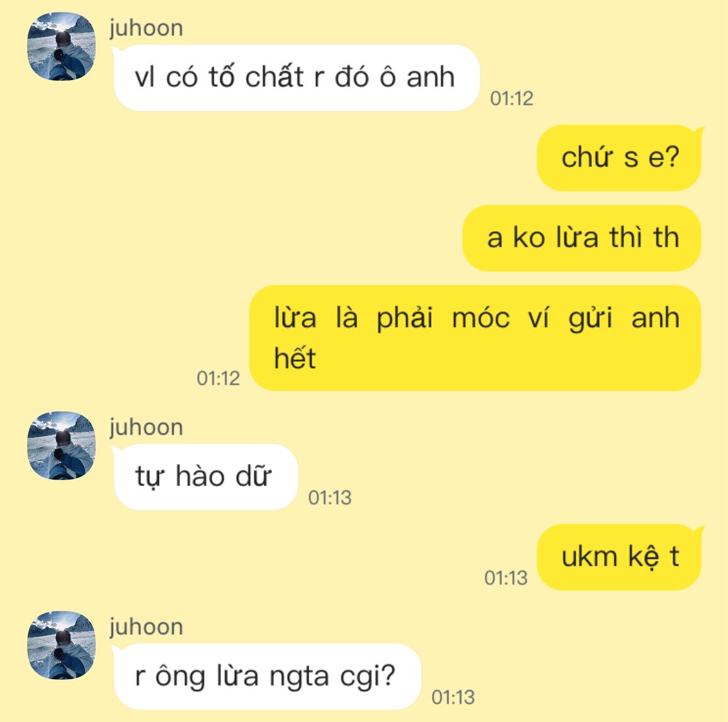Click the 01:12 timestamp beside the long yellow message
Screen dimensions: 728x722
coord(219,378)
